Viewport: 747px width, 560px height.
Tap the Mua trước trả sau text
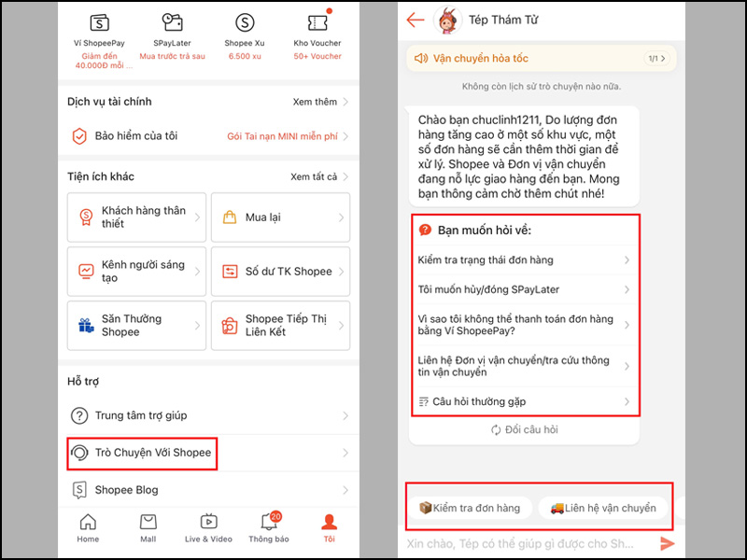[172, 56]
